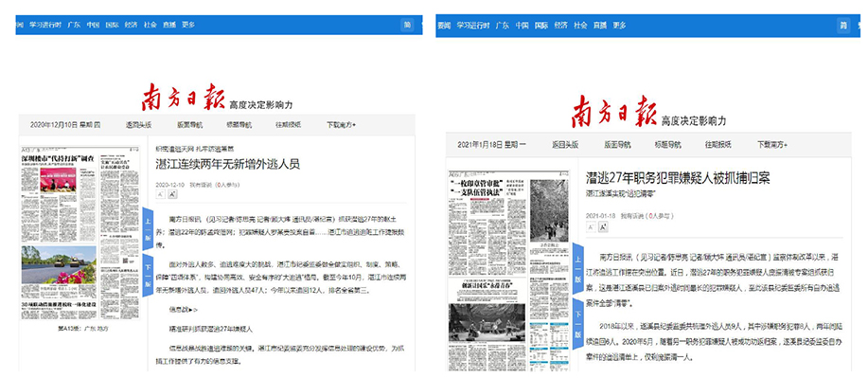Open 国际 in the 2020-12-10 page nav
This screenshot has width=868, height=378.
[x=113, y=25]
